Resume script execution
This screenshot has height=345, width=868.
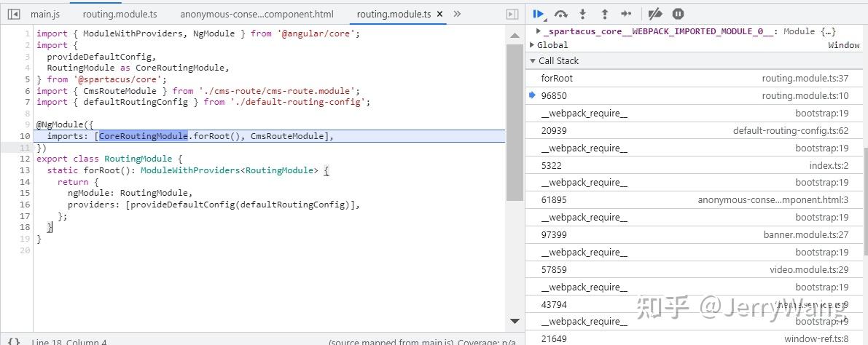pyautogui.click(x=539, y=15)
